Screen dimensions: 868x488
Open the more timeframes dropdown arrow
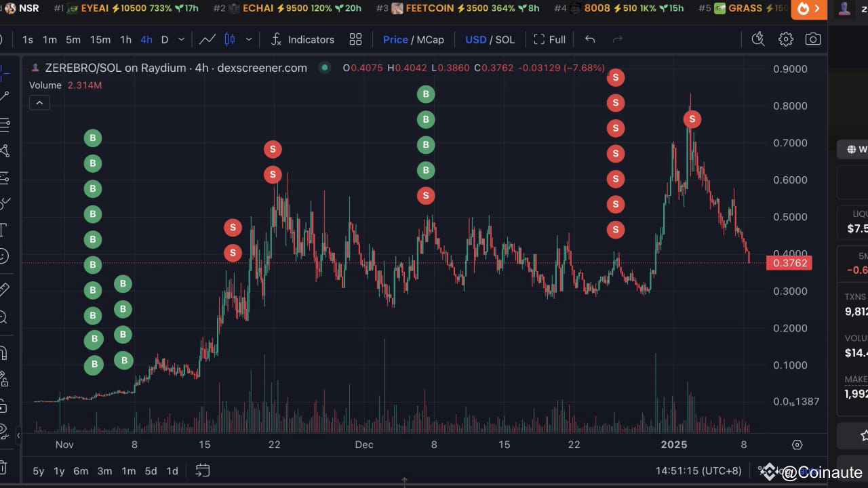(181, 39)
